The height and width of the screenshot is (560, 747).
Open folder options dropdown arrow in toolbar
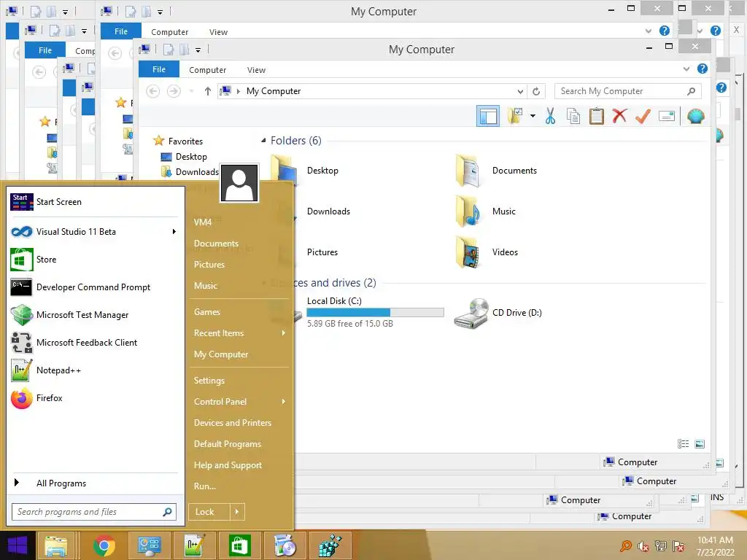(533, 116)
